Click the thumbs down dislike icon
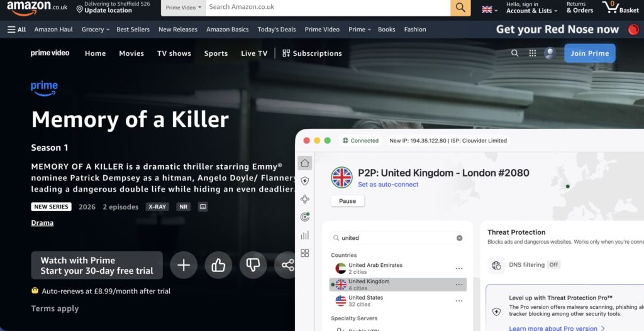Screen dimensions: 644x331 (x=253, y=266)
